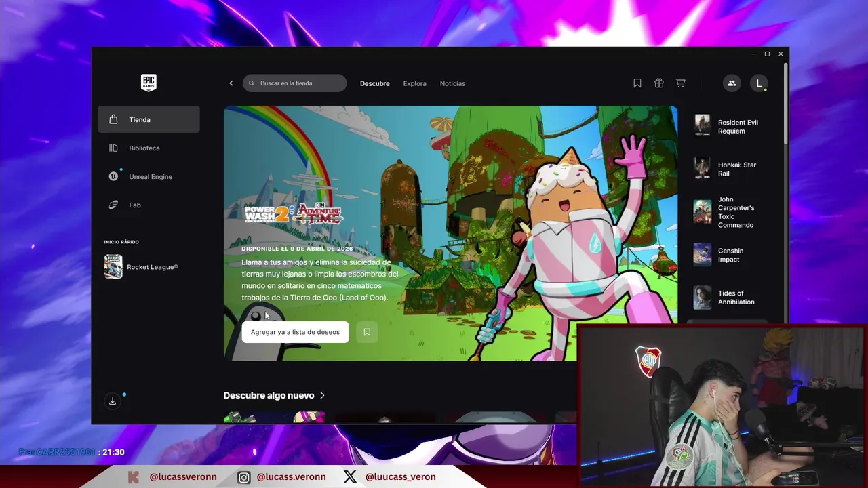The height and width of the screenshot is (488, 868).
Task: Select Honkai: Star Rail in carousel list
Action: [727, 169]
